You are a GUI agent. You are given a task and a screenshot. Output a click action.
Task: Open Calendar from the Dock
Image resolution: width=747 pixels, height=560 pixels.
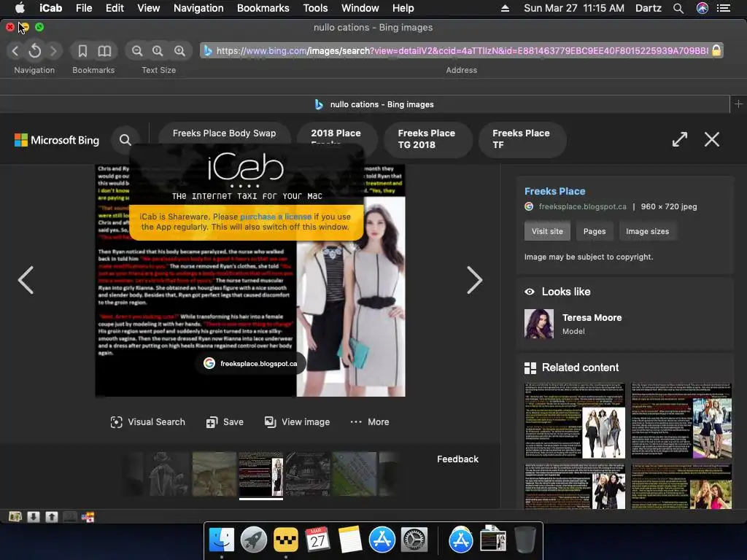click(318, 540)
